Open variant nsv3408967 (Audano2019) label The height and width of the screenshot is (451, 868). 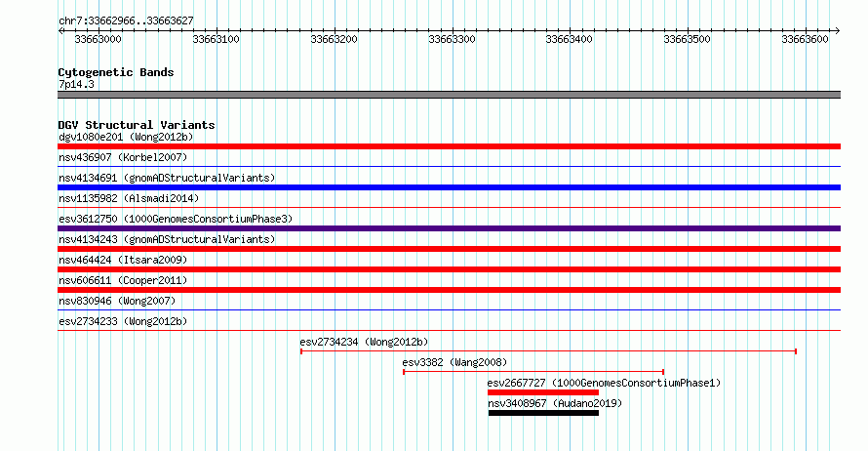[x=555, y=403]
